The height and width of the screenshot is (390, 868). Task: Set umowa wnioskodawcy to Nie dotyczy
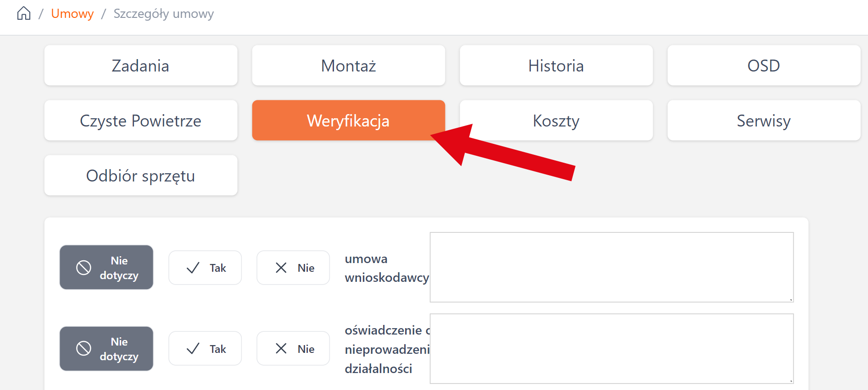click(x=106, y=268)
